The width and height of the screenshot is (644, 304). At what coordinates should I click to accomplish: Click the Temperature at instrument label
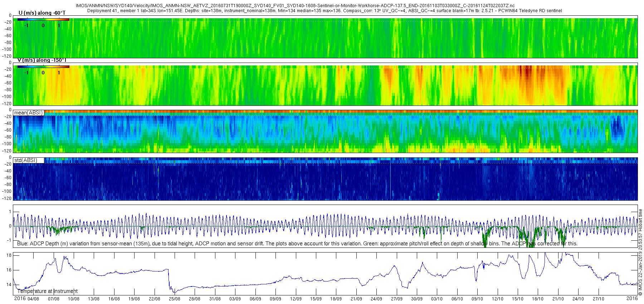48,291
